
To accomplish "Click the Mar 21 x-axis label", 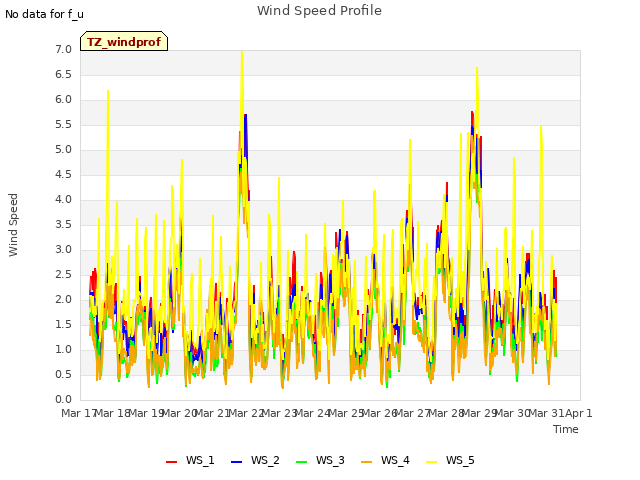I will (213, 413).
